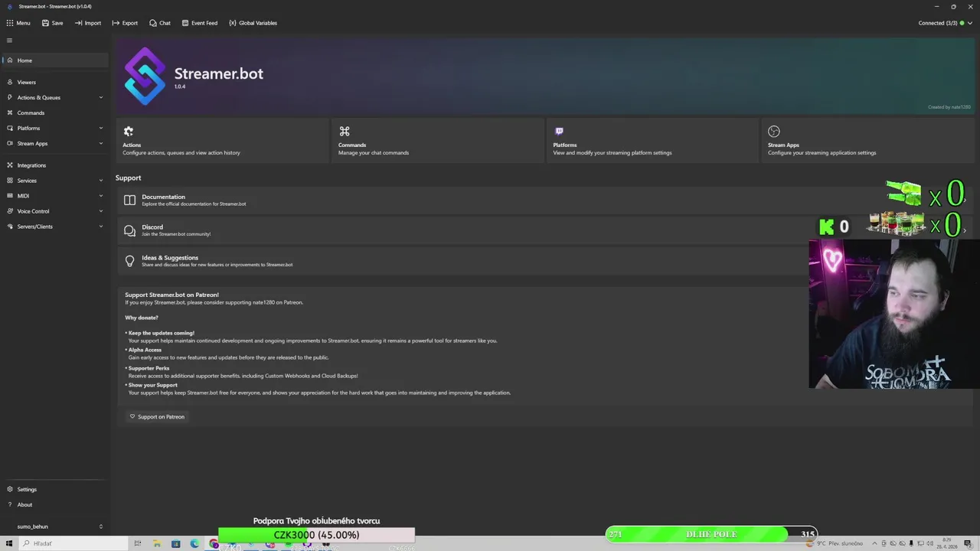Image resolution: width=980 pixels, height=551 pixels.
Task: Expand the Servers/Clients chevron
Action: point(100,227)
